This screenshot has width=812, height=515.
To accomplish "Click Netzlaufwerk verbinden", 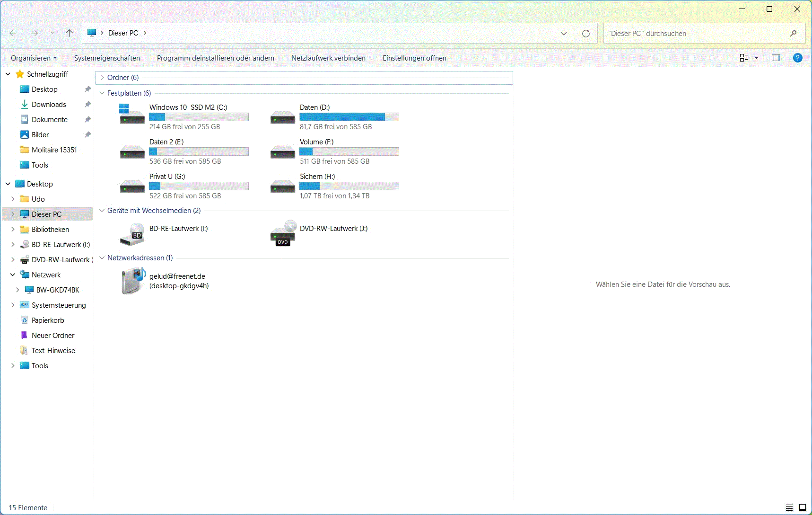I will [x=328, y=58].
